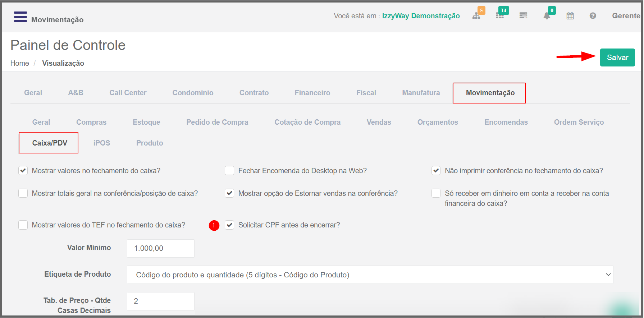
Task: Open the Financeiro tab
Action: coord(312,93)
